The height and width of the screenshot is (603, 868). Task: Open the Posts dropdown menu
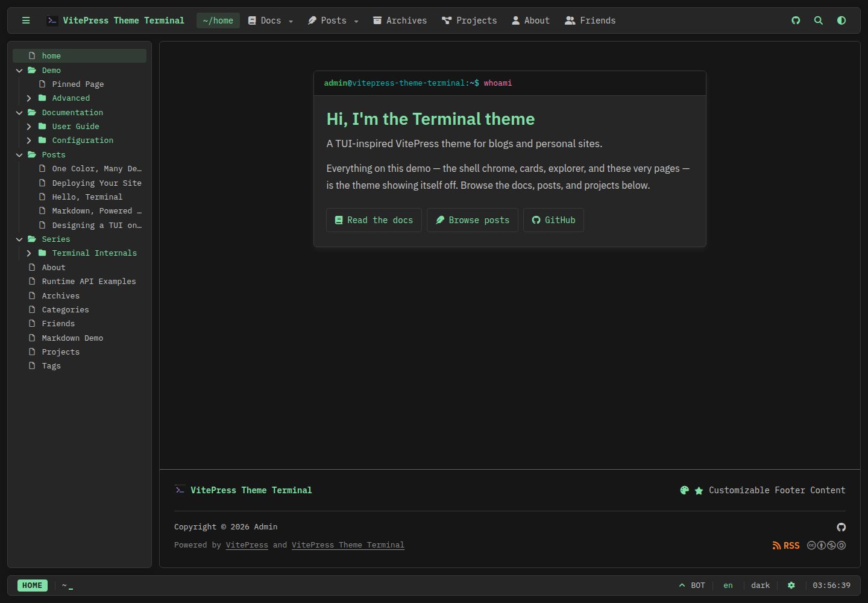pyautogui.click(x=333, y=21)
